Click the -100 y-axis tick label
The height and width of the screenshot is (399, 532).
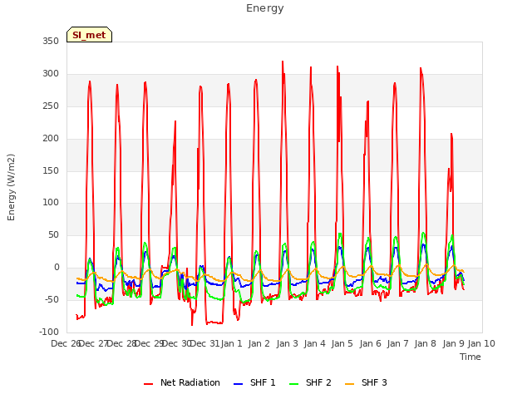[49, 332]
